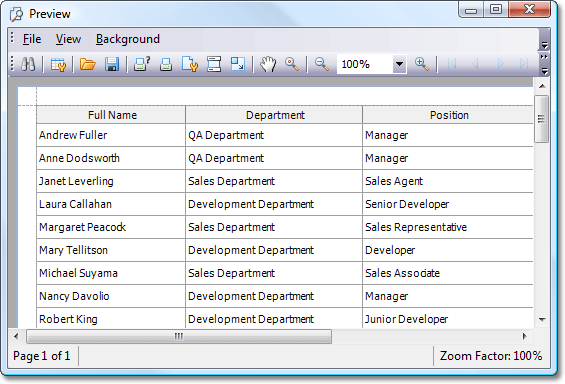Select the Magnifier tool
This screenshot has width=565, height=384.
click(292, 64)
